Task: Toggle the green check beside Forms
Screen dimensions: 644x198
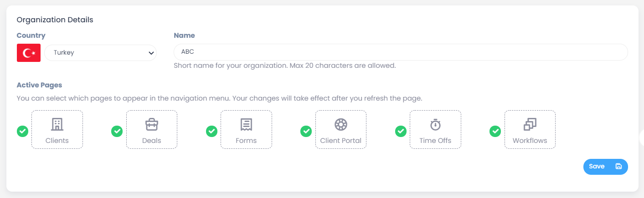Action: point(211,131)
